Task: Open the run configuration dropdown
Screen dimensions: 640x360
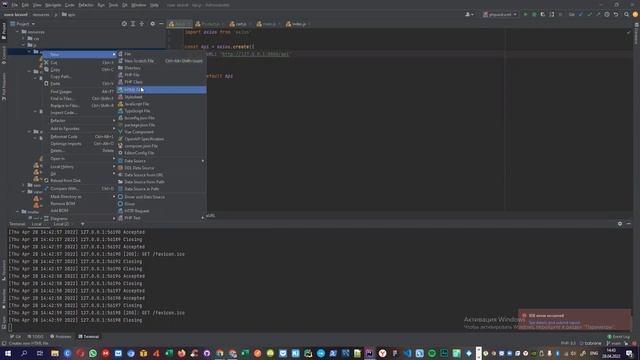Action: pos(500,14)
